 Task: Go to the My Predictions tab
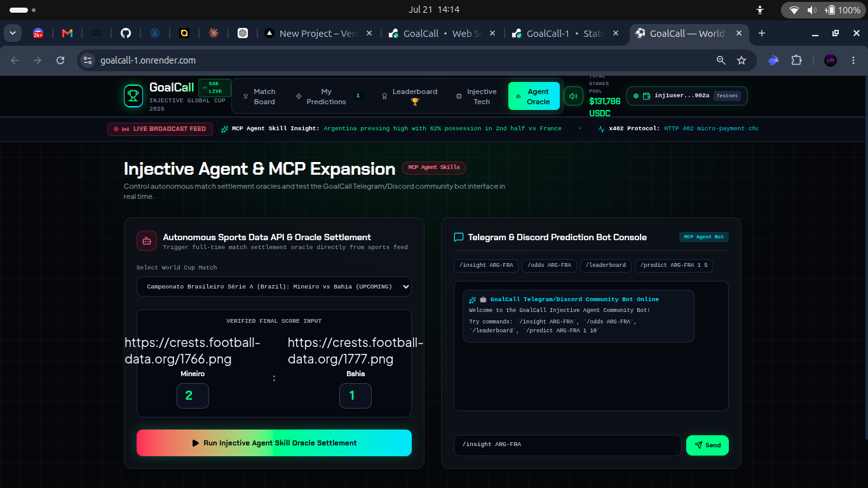(x=327, y=97)
